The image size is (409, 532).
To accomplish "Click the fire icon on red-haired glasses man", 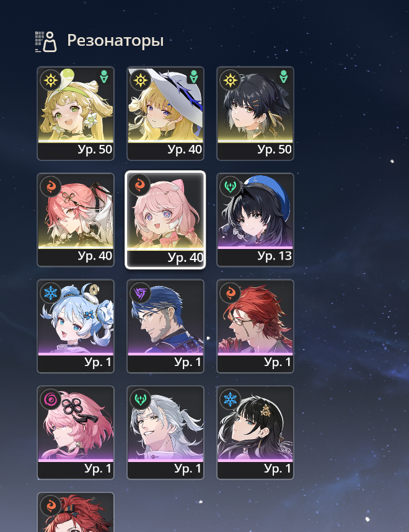I will (x=230, y=293).
